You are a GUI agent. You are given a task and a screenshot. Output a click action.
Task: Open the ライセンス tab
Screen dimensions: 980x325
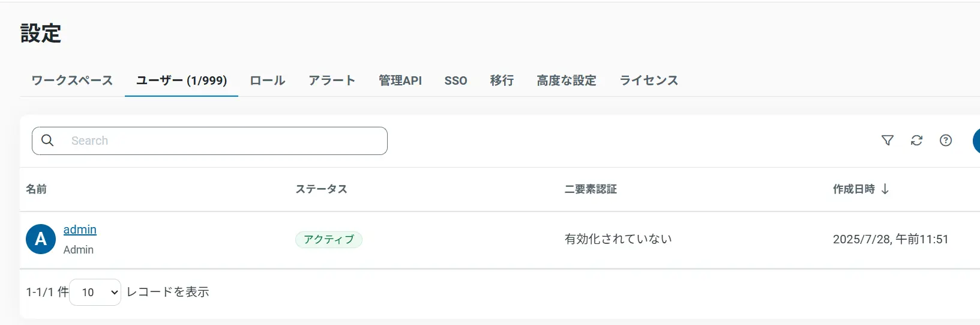click(649, 80)
